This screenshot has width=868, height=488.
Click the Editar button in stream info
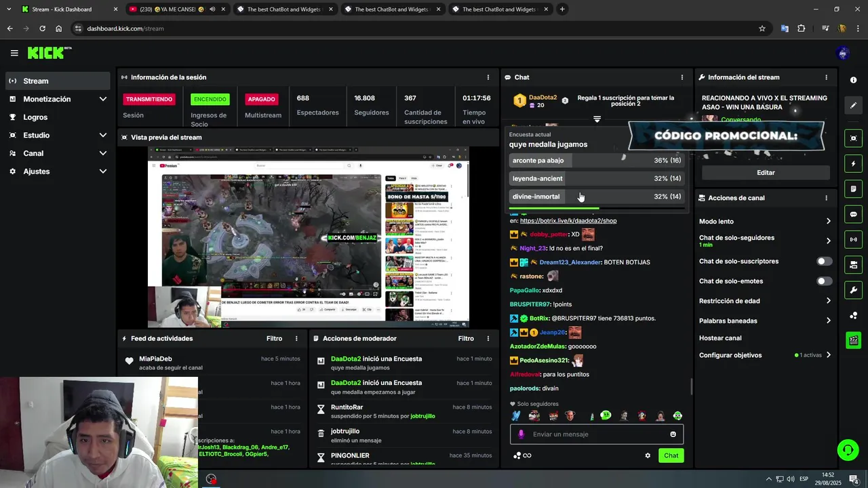click(x=766, y=173)
